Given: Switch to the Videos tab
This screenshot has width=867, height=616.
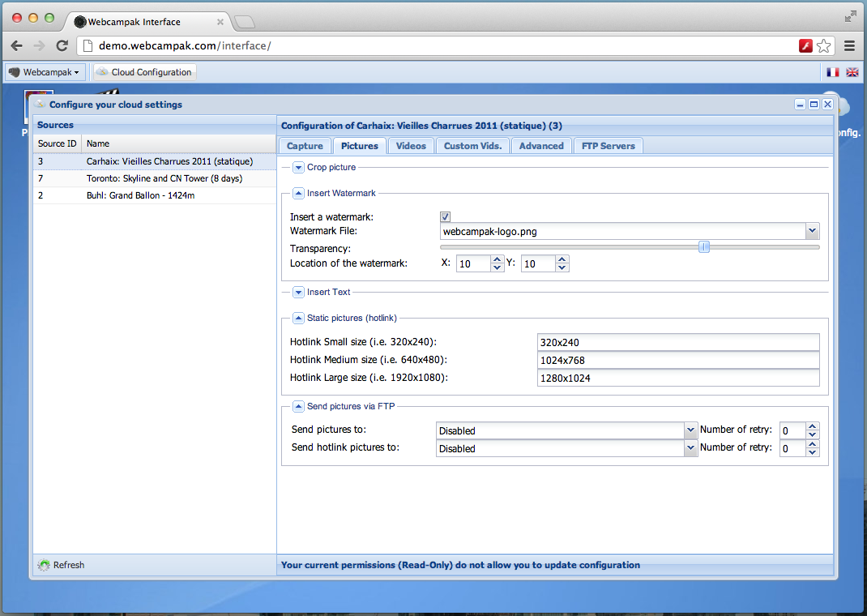Looking at the screenshot, I should tap(411, 146).
